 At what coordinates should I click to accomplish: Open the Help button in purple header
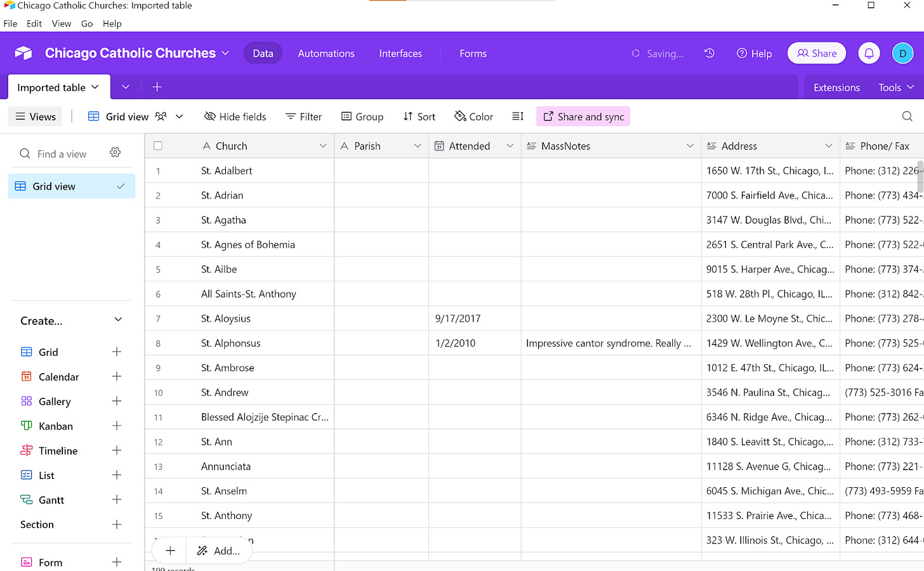(x=754, y=53)
